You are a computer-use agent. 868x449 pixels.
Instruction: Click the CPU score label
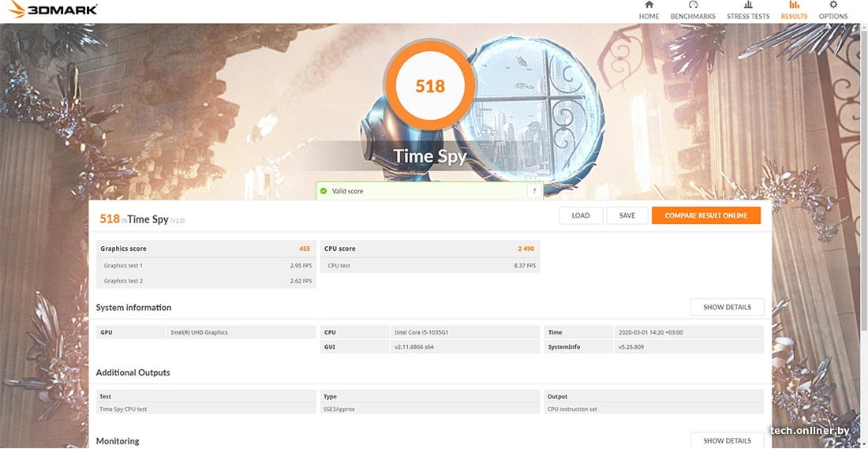coord(340,249)
